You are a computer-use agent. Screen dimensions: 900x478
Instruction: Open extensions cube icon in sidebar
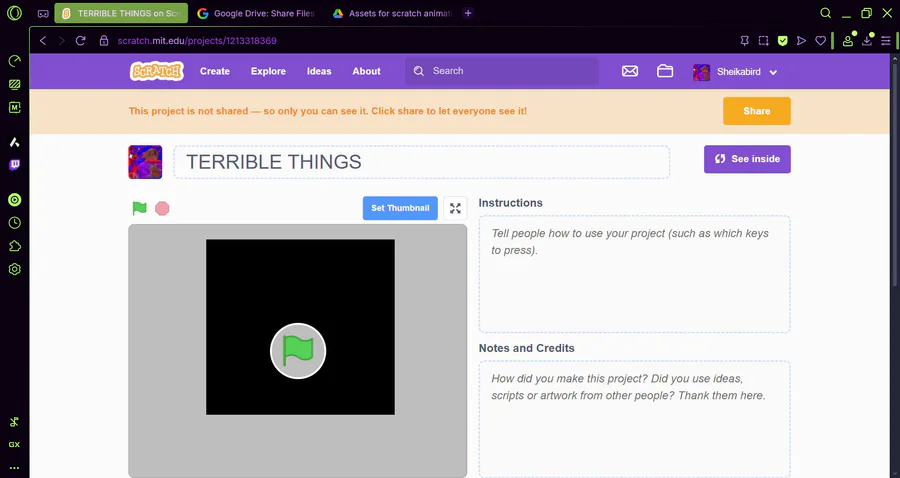click(x=14, y=246)
